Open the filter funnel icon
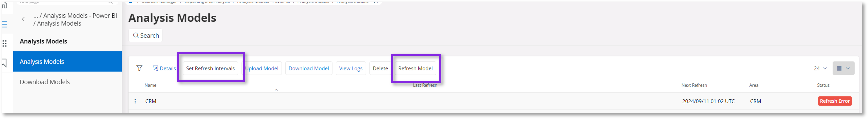The width and height of the screenshot is (868, 119). coord(139,68)
